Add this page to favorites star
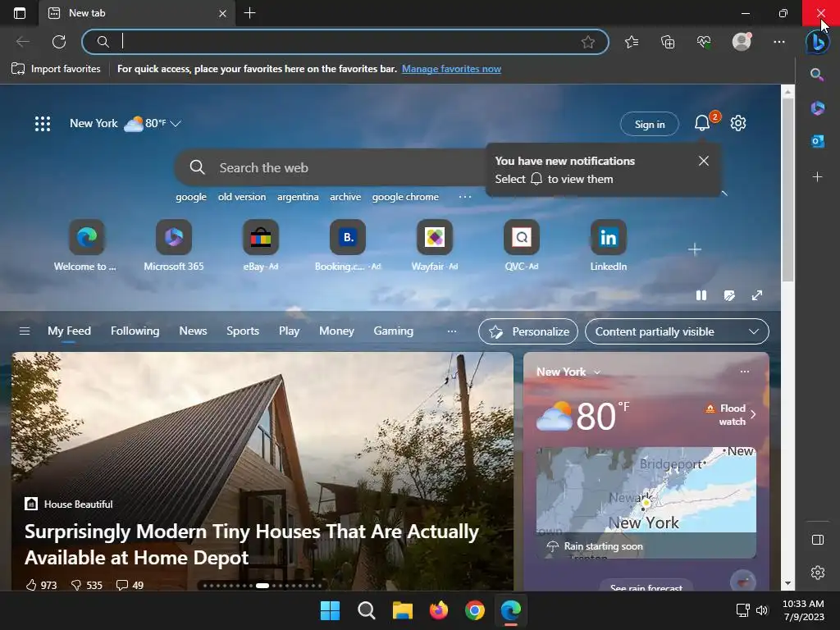The height and width of the screenshot is (630, 840). pyautogui.click(x=587, y=42)
